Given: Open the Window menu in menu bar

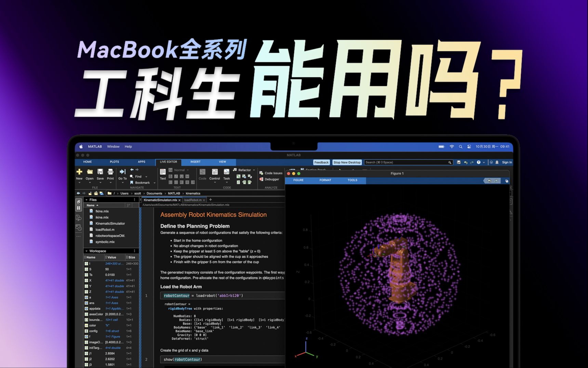Looking at the screenshot, I should tap(113, 147).
